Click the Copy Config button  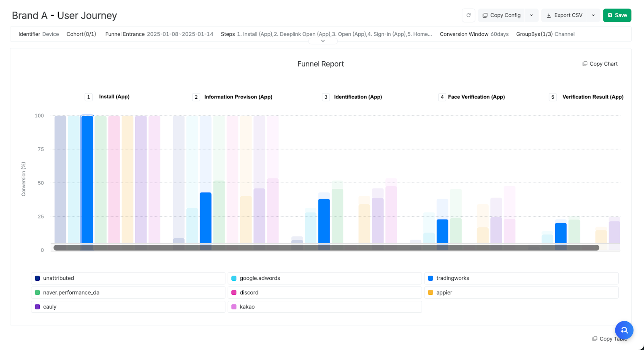(502, 15)
